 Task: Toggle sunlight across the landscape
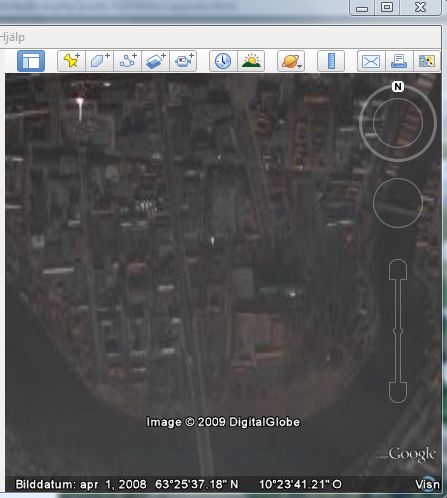click(251, 61)
